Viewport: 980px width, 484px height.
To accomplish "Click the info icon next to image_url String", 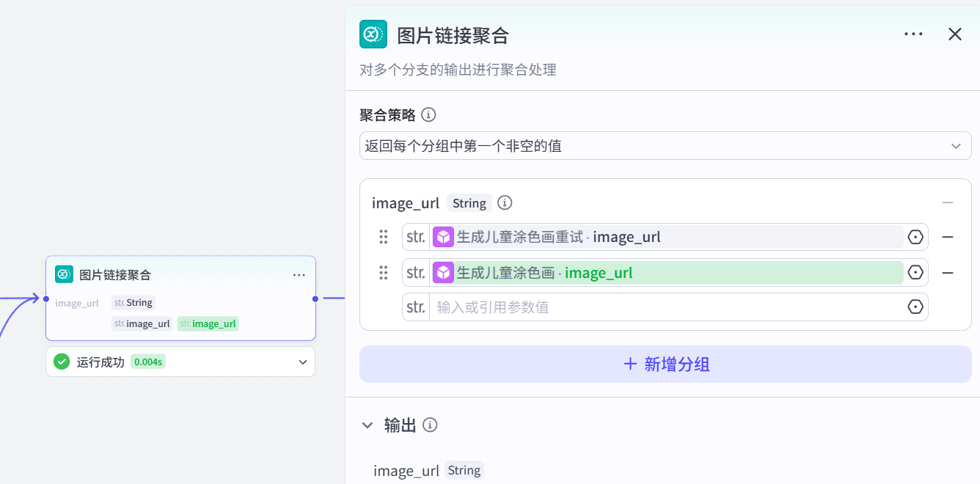I will point(505,202).
